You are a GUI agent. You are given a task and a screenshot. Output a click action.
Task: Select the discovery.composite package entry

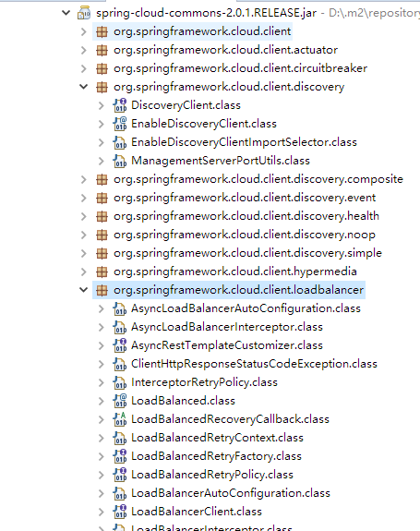(x=258, y=179)
